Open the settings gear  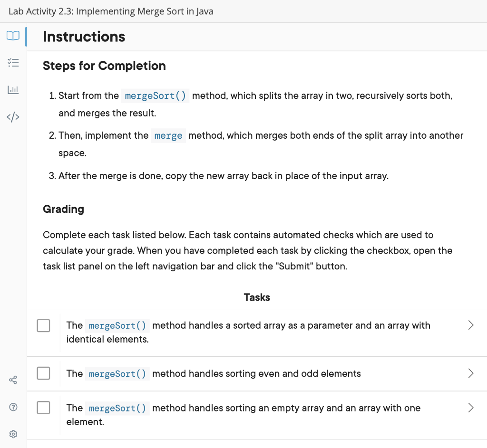click(x=13, y=434)
